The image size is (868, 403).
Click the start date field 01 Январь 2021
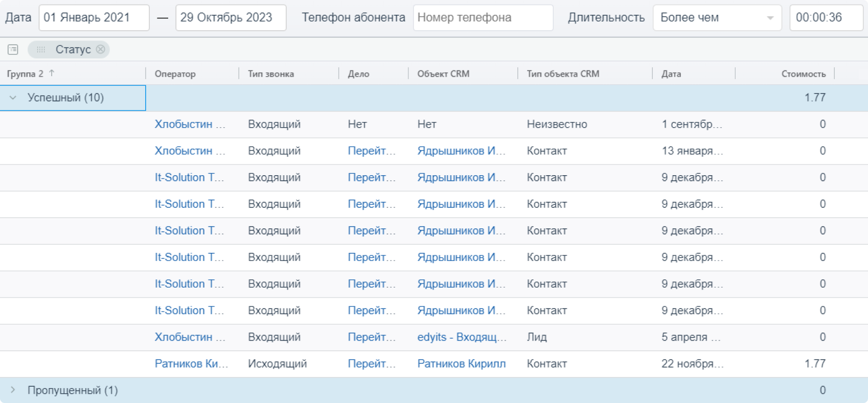point(94,18)
